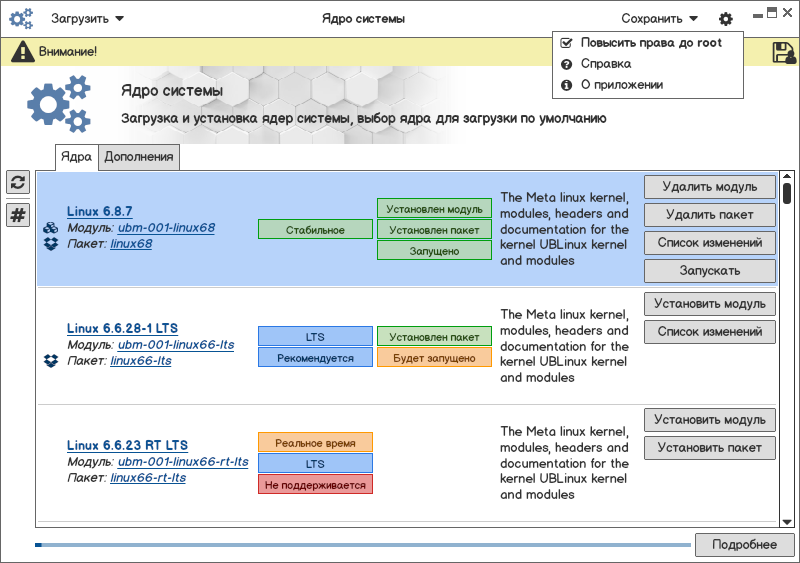Click the Стабильное status tag
Image resolution: width=800 pixels, height=563 pixels.
pyautogui.click(x=315, y=230)
